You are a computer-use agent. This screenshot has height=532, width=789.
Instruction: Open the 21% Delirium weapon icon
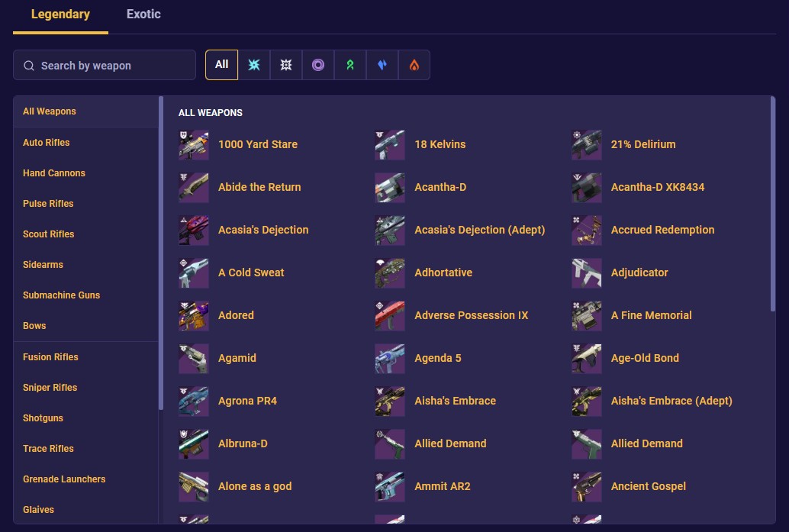point(587,145)
